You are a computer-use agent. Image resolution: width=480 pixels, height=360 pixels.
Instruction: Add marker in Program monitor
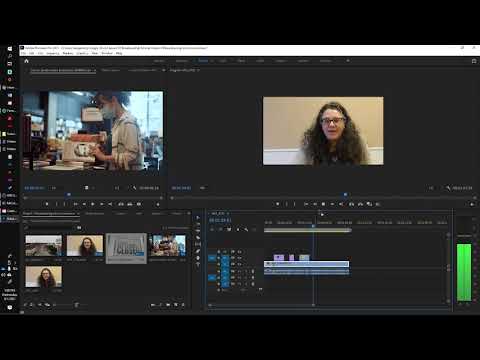coord(277,204)
